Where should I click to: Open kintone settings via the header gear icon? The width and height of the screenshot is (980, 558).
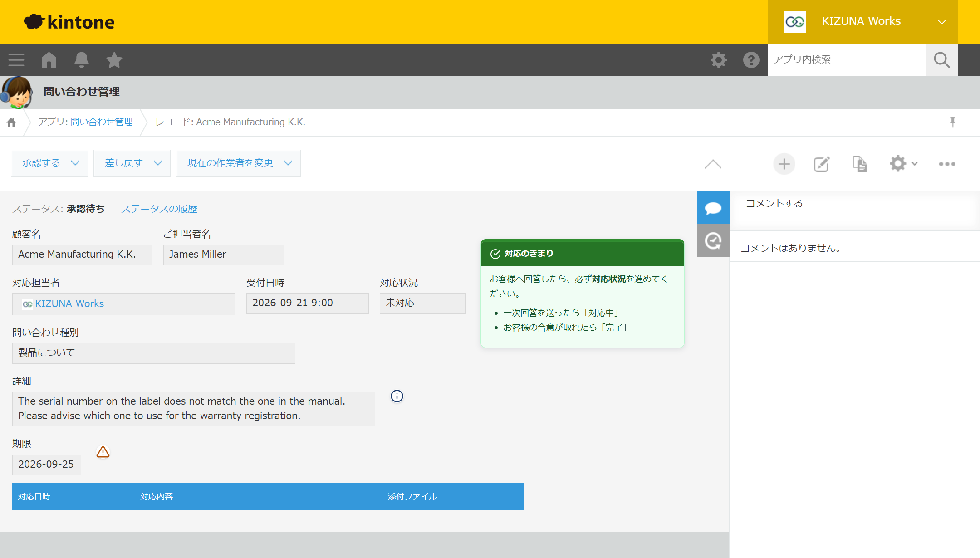(x=719, y=60)
